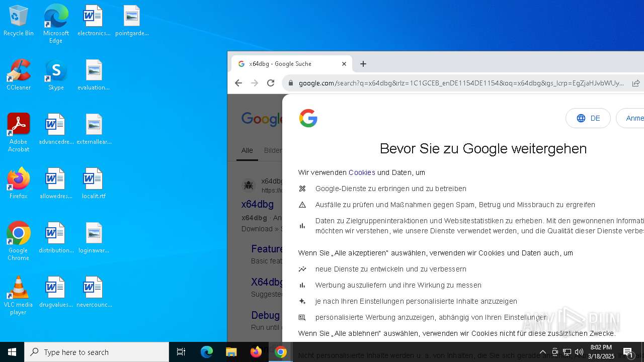This screenshot has width=644, height=362.
Task: Open Edge from the taskbar
Action: [207, 352]
